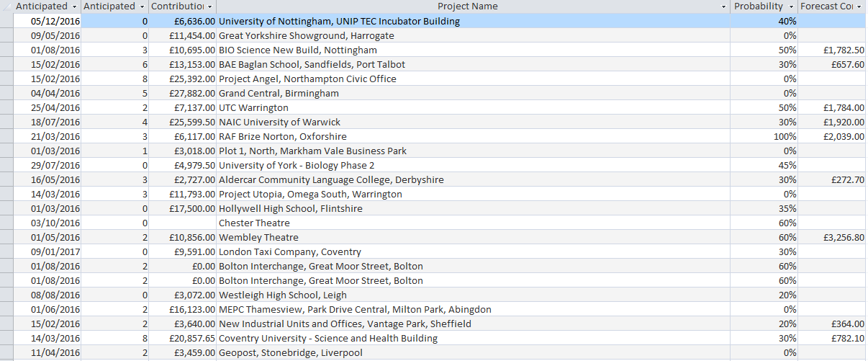This screenshot has width=868, height=361.
Task: Open the dropdown arrow of the Anticipated numbers column
Action: tap(142, 6)
